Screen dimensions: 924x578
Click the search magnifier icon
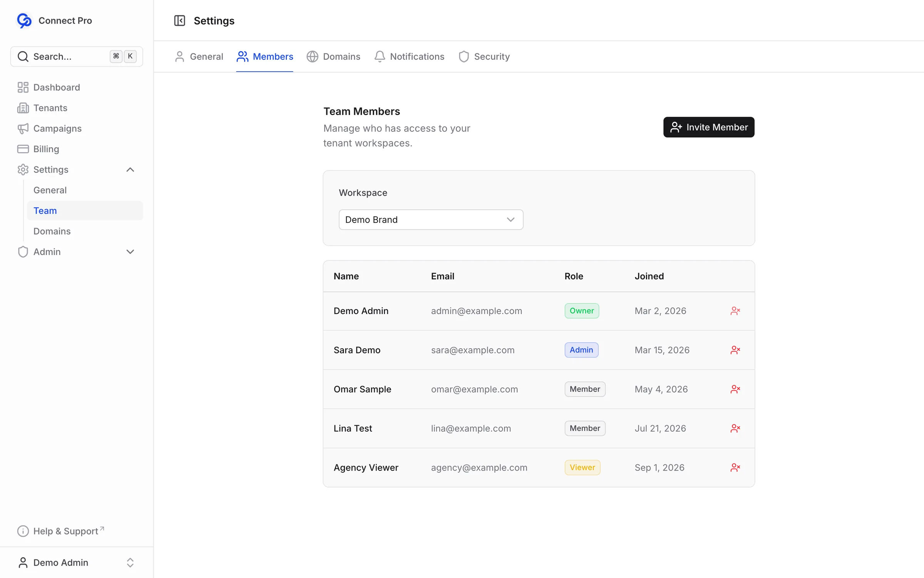coord(23,57)
